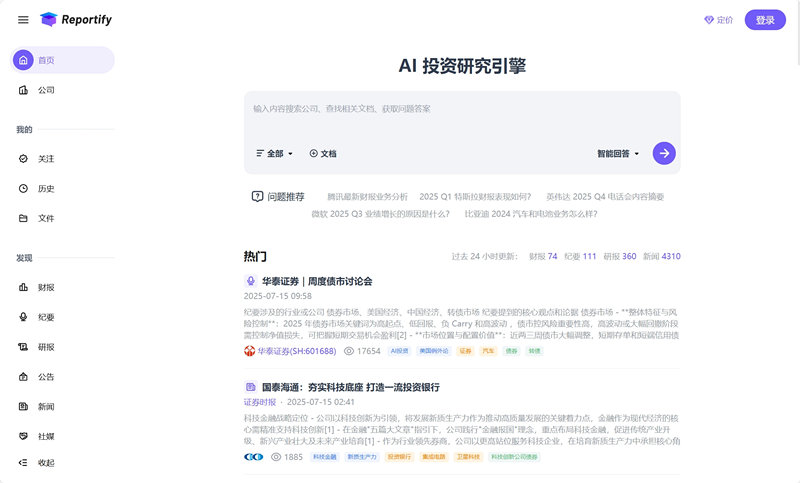Select suggestion 2025 Q1 特斯拉财报表现如何

pos(475,197)
